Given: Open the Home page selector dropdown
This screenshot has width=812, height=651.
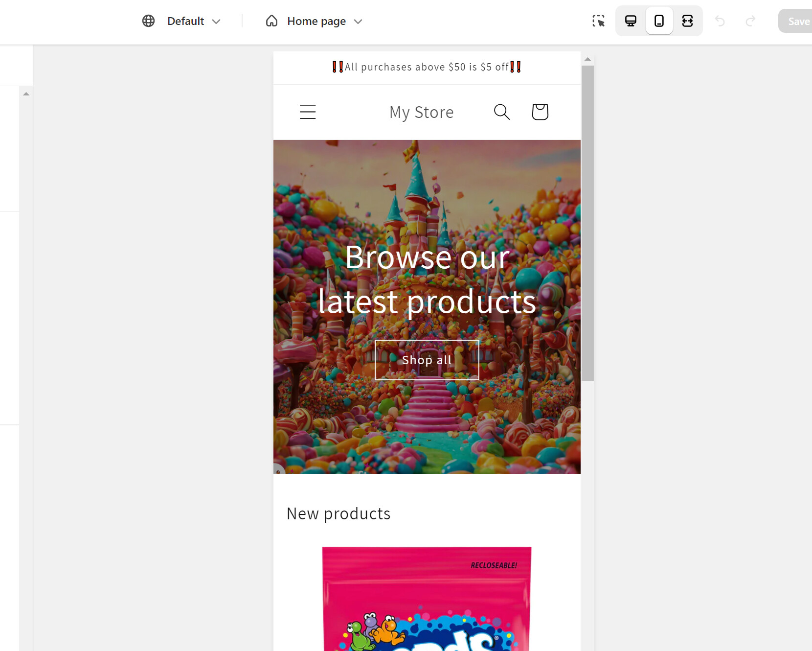Looking at the screenshot, I should coord(325,21).
